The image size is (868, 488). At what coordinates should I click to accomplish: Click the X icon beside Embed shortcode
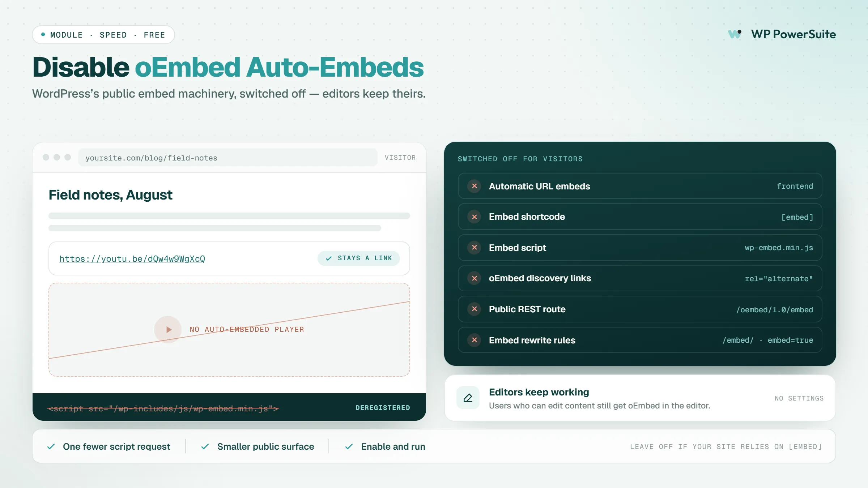[474, 217]
